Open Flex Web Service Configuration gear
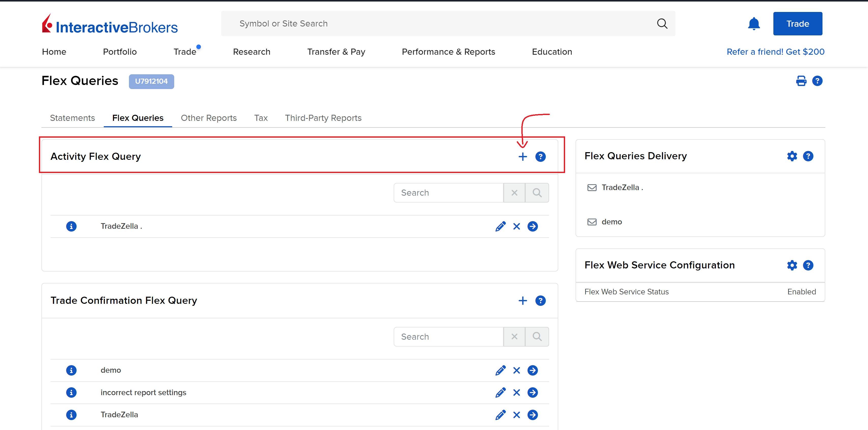This screenshot has height=430, width=868. tap(791, 266)
